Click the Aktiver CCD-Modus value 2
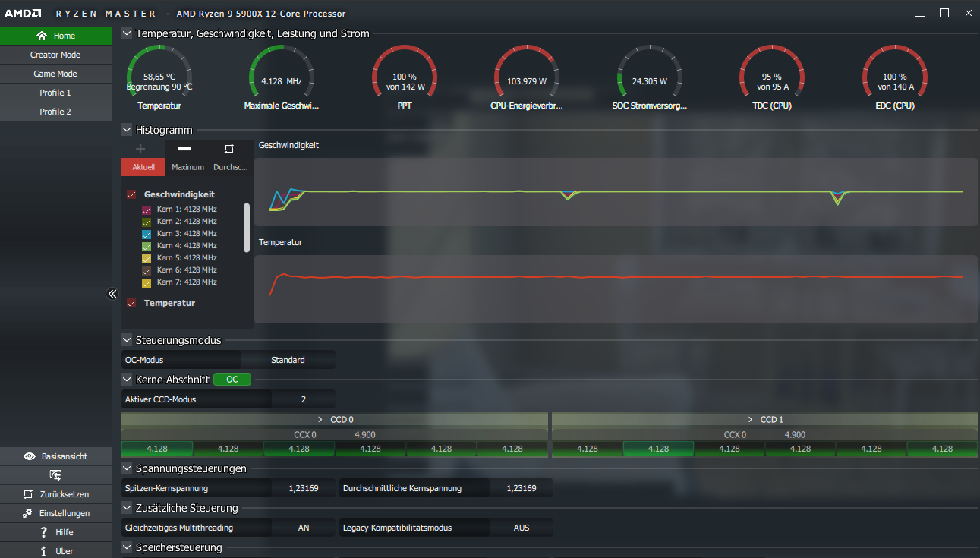 coord(303,399)
